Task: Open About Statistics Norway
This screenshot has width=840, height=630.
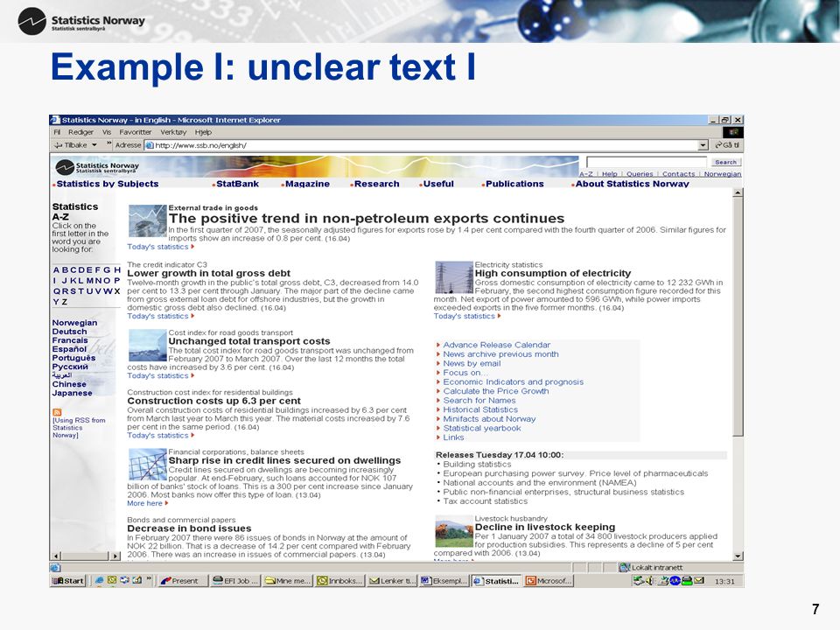Action: (x=632, y=184)
